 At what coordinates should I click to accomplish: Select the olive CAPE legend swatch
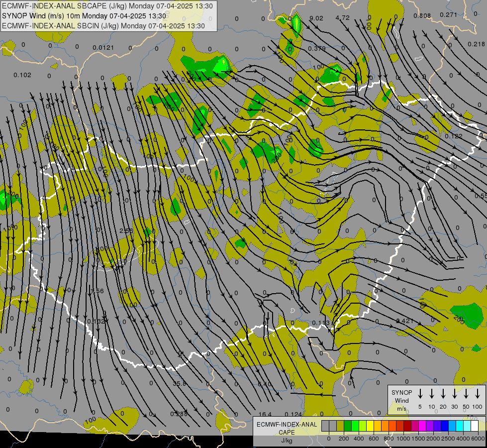pos(340,426)
